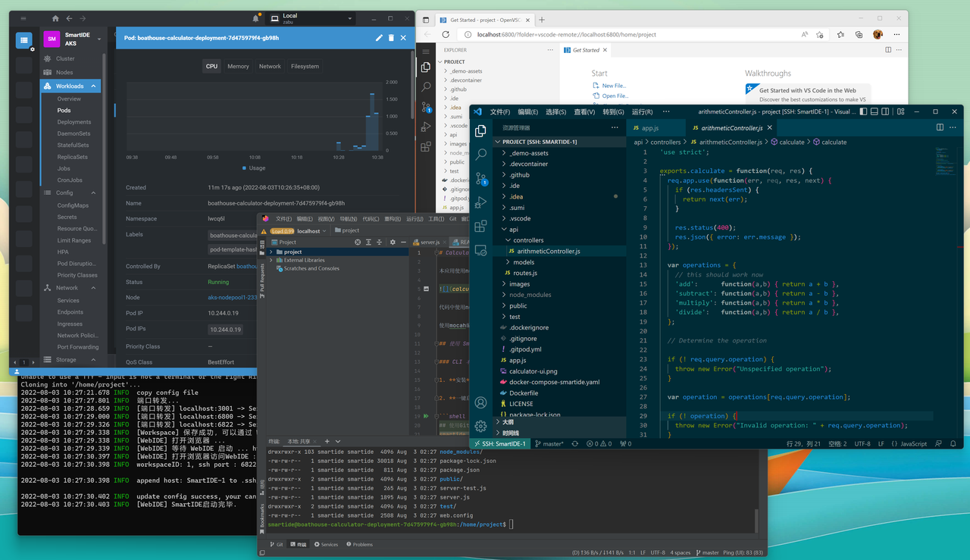Close the Pod details panel
This screenshot has height=560, width=970.
tap(403, 38)
